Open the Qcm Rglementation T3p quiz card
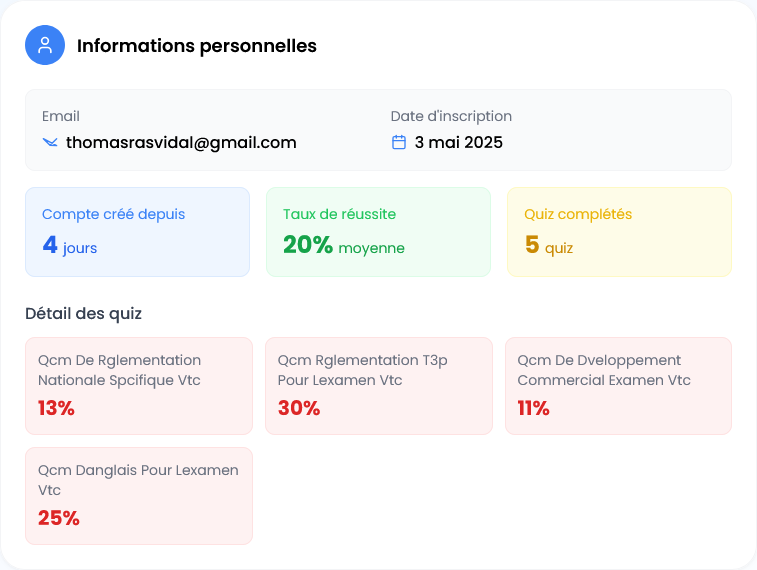Image resolution: width=757 pixels, height=570 pixels. click(378, 385)
